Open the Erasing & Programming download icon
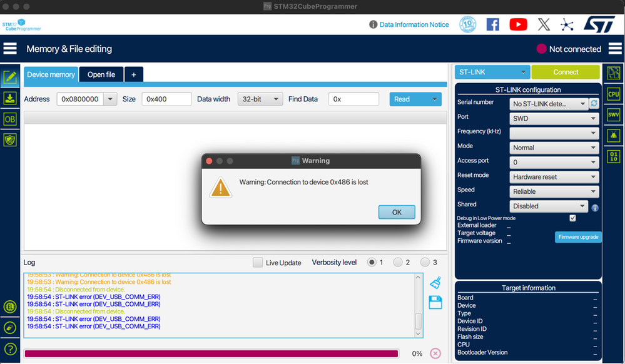This screenshot has width=625, height=364. [x=10, y=98]
